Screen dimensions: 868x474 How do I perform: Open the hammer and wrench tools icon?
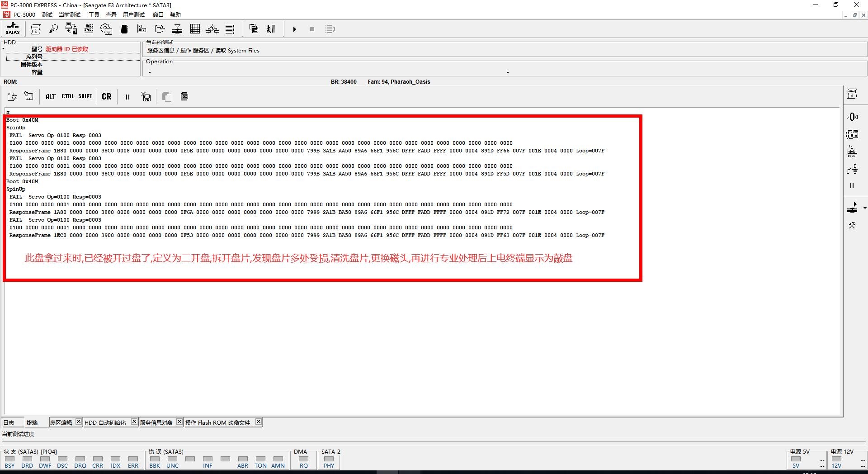852,225
